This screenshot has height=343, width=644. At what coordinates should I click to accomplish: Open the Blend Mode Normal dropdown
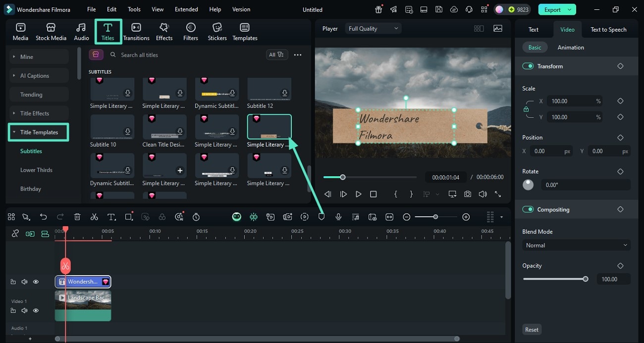[577, 245]
